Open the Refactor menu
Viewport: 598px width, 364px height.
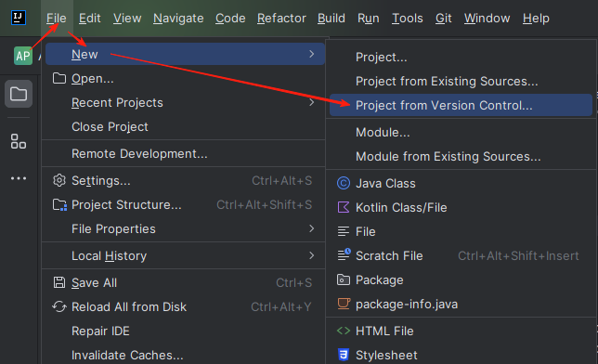click(281, 18)
